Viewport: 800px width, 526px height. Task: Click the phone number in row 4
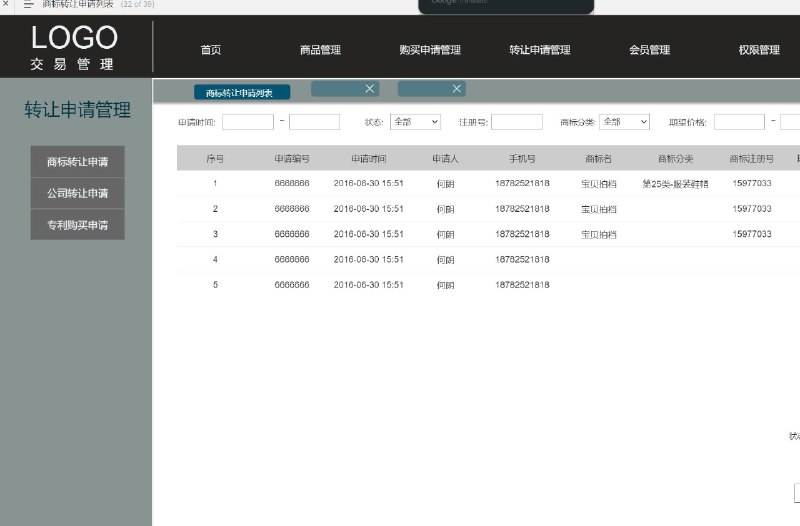[522, 259]
